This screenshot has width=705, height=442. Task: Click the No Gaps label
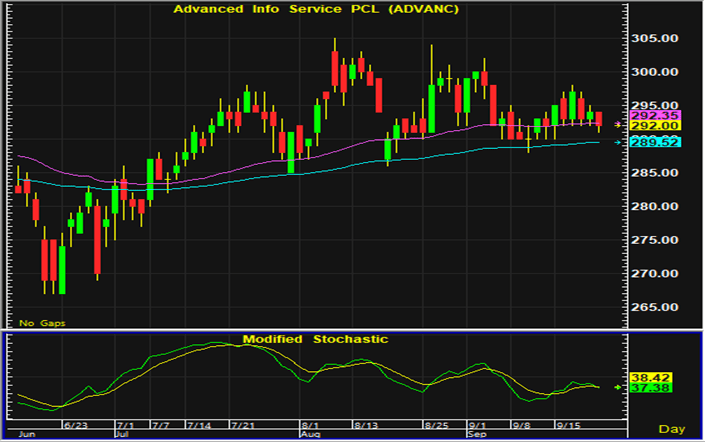[38, 323]
